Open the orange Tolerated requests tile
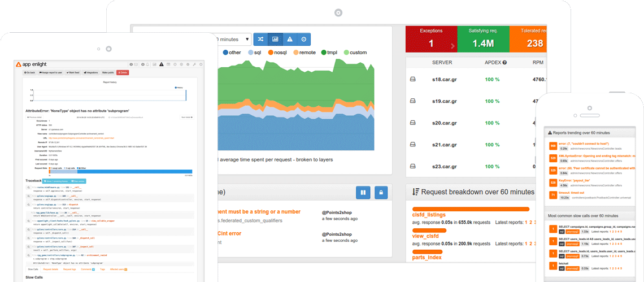Viewport: 644px width, 282px height. [528, 39]
